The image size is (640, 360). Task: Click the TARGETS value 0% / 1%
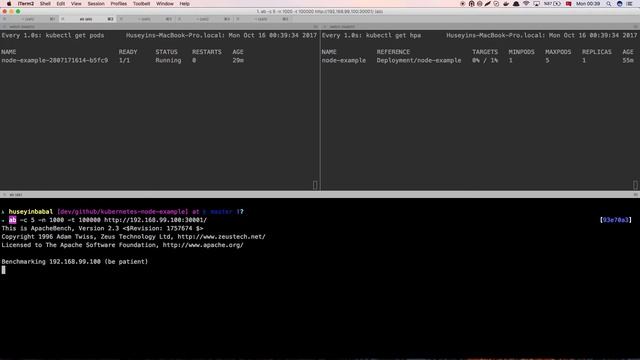point(485,60)
